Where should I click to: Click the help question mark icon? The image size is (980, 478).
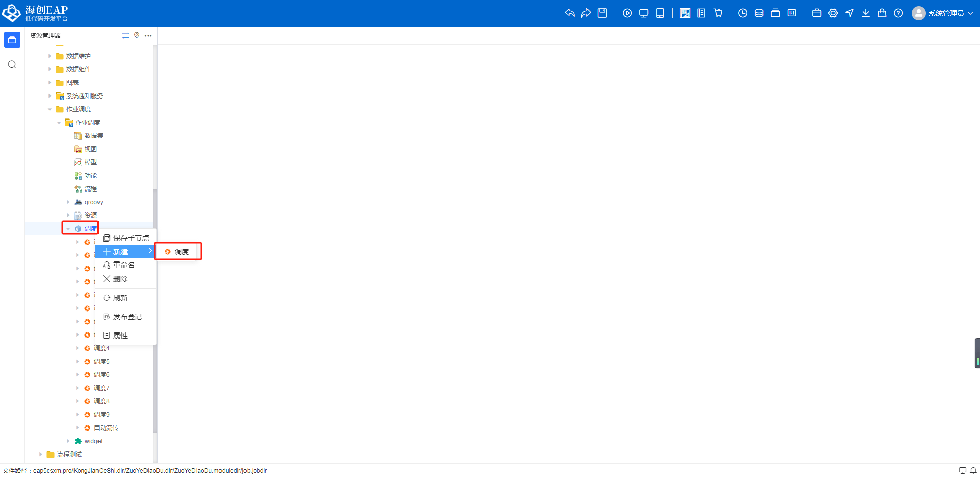pos(898,13)
